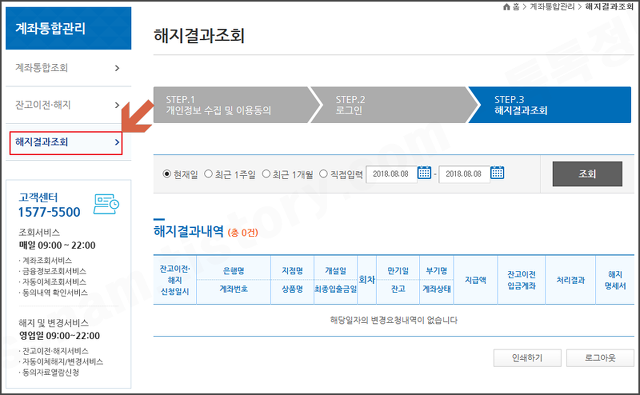
Task: Open 잔고이전·해지 sidebar menu
Action: 68,105
